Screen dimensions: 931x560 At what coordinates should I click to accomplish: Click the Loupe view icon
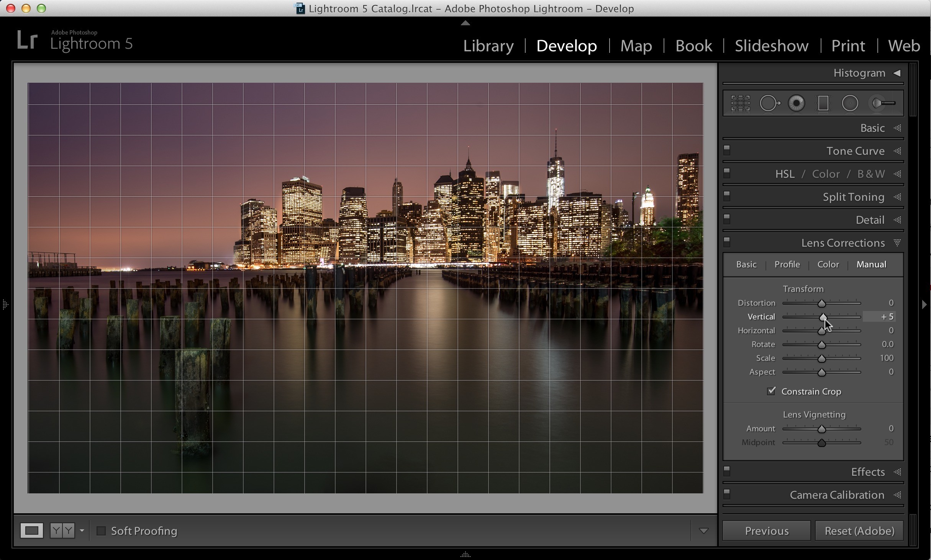[x=31, y=531]
